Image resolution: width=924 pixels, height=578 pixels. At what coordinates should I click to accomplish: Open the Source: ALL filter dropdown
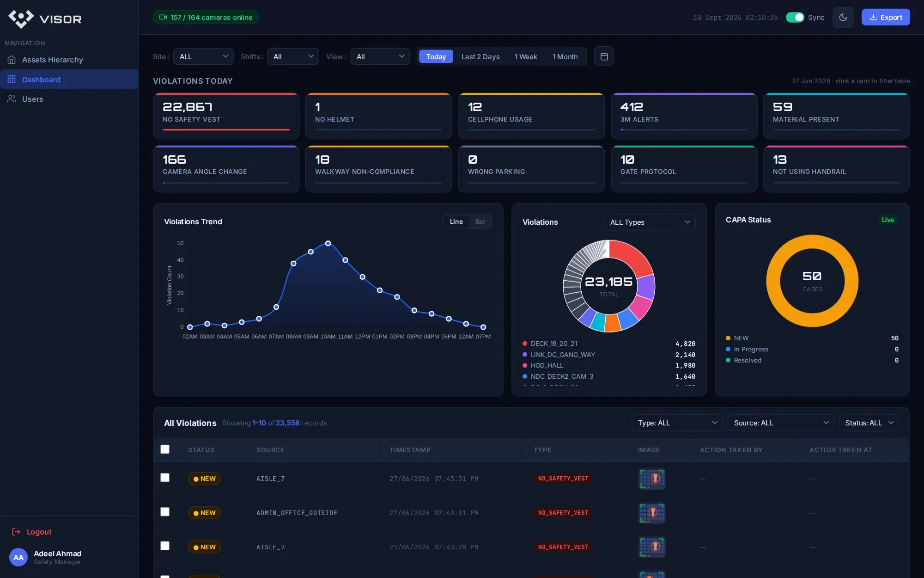[781, 423]
